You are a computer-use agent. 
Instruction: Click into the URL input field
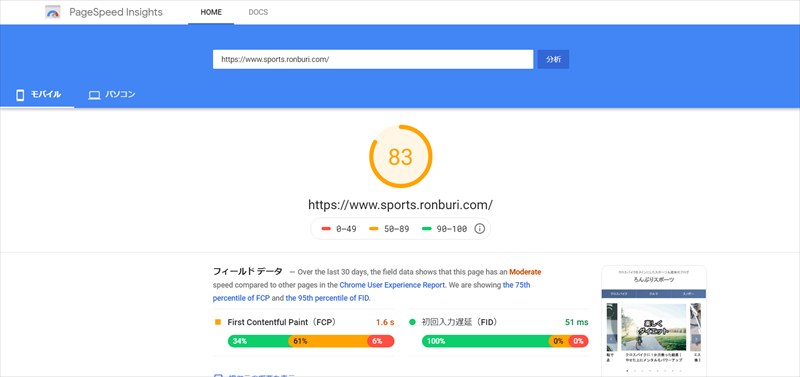[x=373, y=59]
